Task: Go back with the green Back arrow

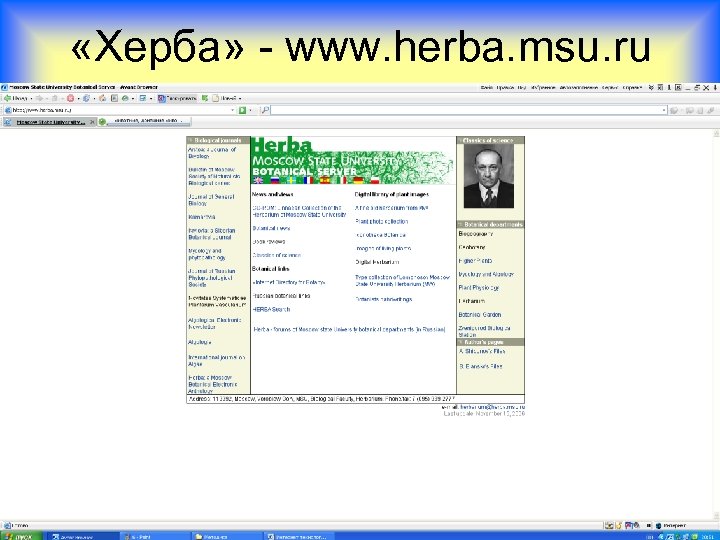Action: click(16, 98)
